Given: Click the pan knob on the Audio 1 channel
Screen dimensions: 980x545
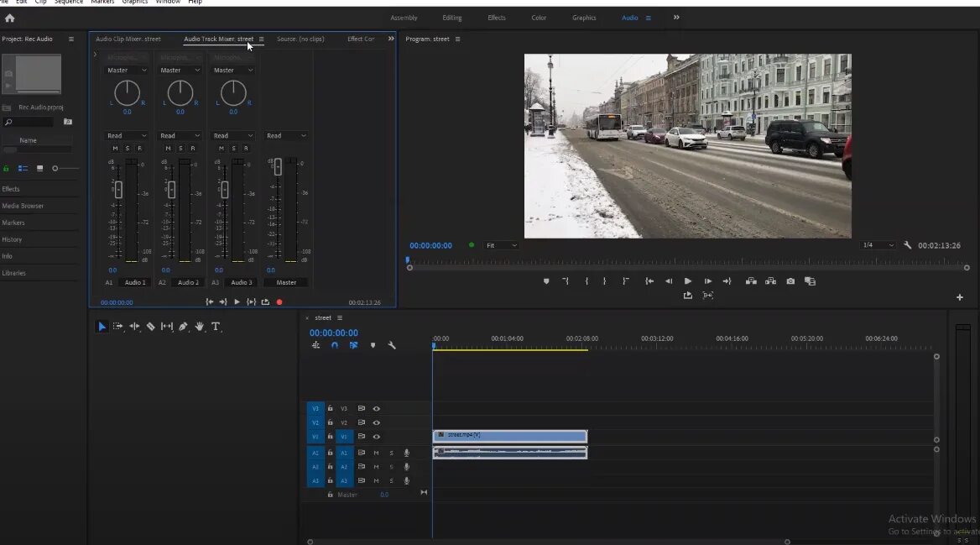Looking at the screenshot, I should 126,93.
